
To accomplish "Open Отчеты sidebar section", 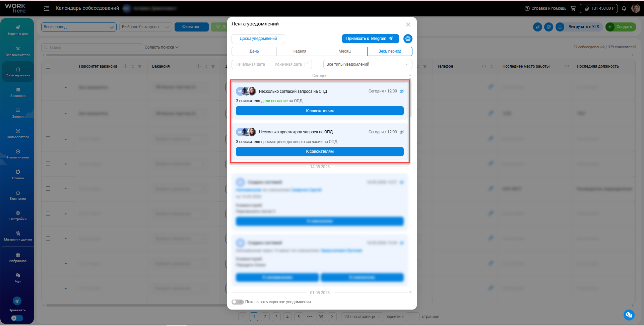I will pyautogui.click(x=18, y=175).
